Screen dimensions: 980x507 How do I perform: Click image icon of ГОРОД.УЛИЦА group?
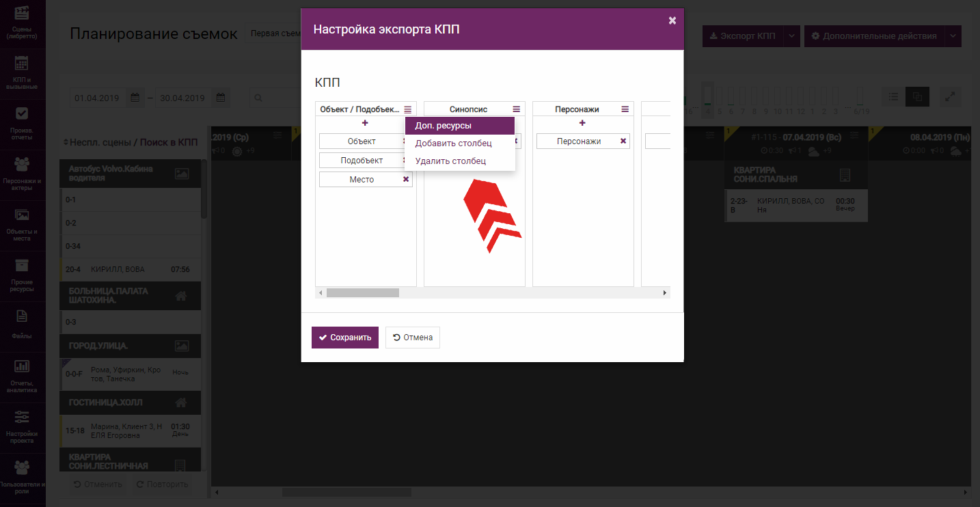181,346
